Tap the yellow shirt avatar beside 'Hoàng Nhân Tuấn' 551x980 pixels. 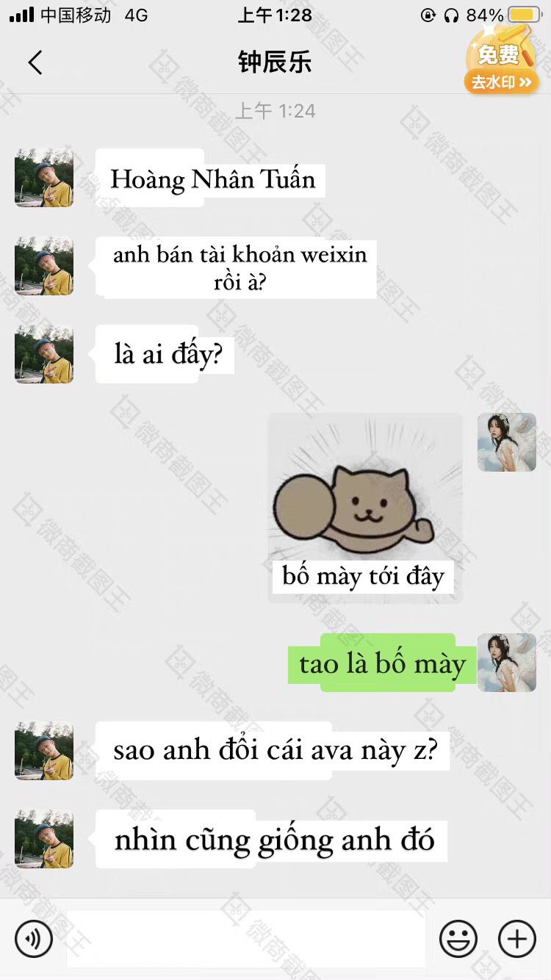(44, 178)
